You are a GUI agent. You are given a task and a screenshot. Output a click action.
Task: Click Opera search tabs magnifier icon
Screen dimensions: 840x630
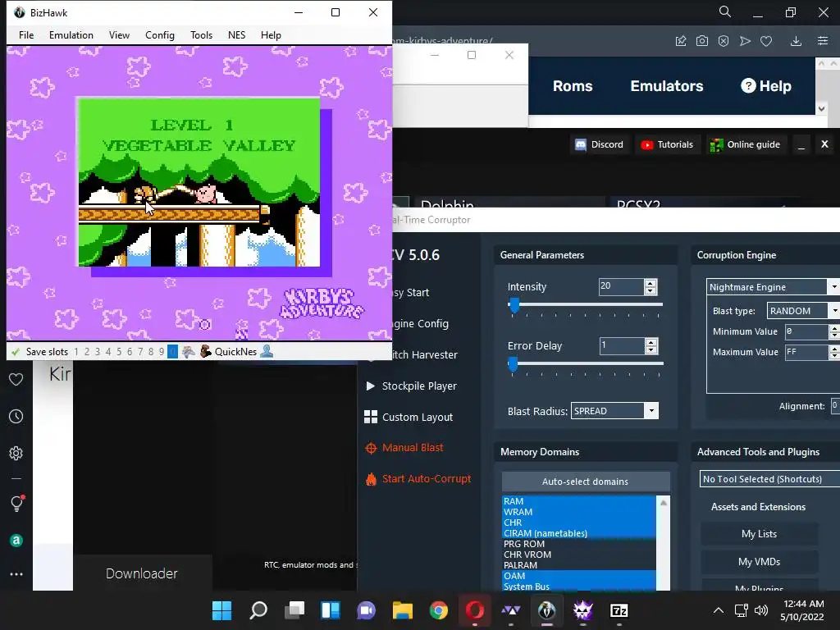click(x=725, y=11)
